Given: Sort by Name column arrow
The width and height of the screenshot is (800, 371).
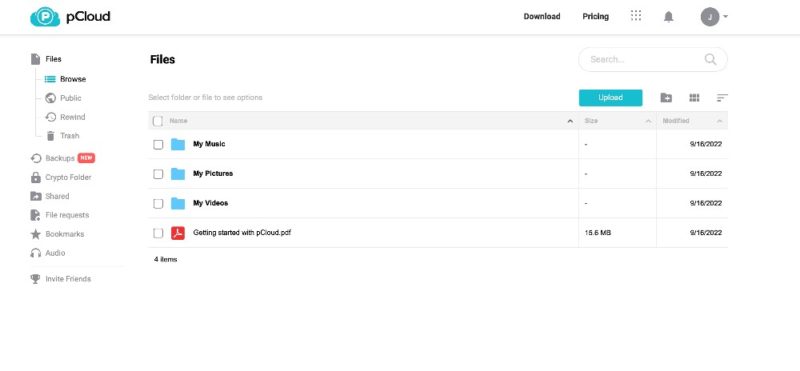Looking at the screenshot, I should (570, 121).
